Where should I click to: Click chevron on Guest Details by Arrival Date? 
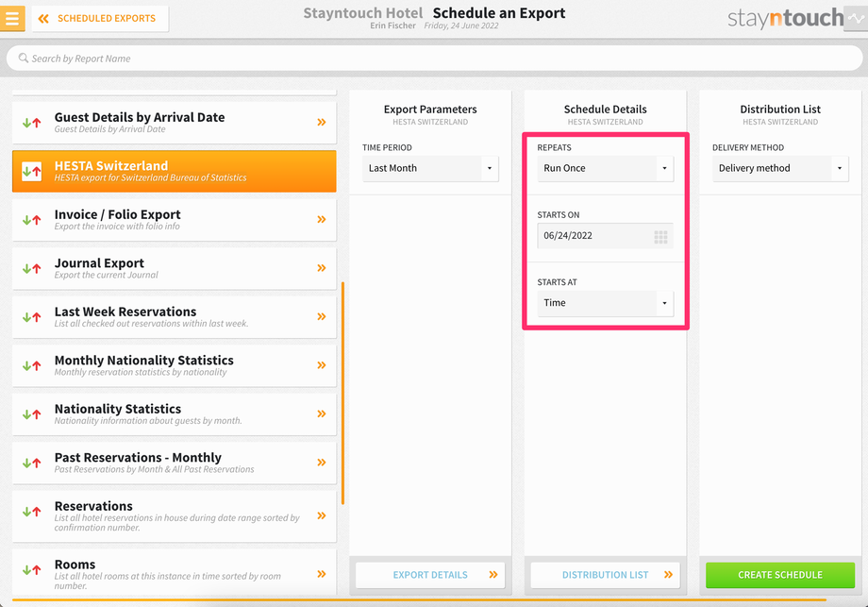tap(322, 123)
